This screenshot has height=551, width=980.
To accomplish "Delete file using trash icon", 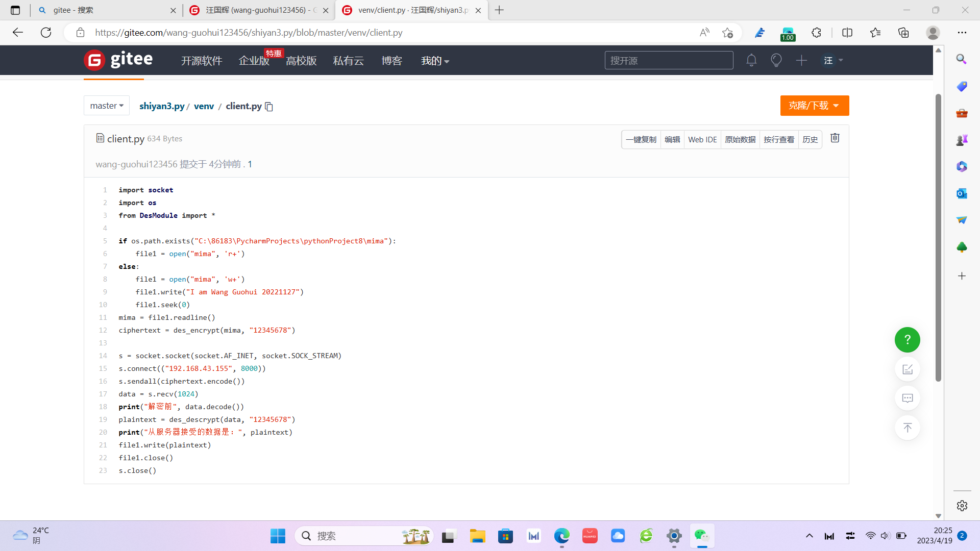I will click(835, 138).
